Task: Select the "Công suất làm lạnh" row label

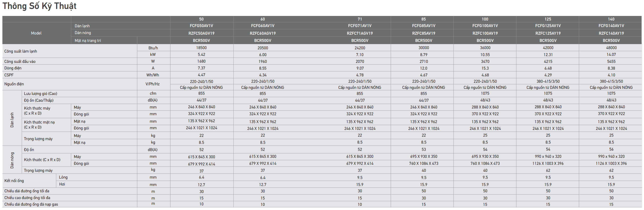Action: point(20,51)
